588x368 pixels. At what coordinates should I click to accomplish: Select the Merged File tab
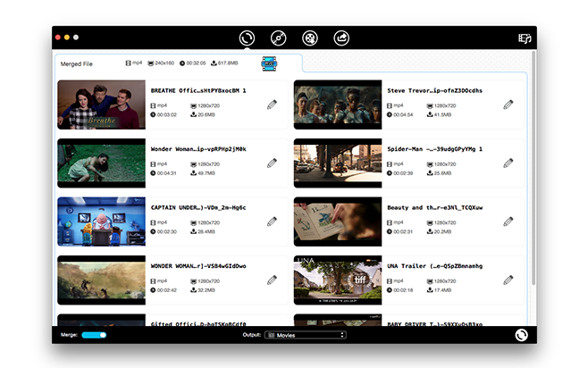tap(179, 63)
